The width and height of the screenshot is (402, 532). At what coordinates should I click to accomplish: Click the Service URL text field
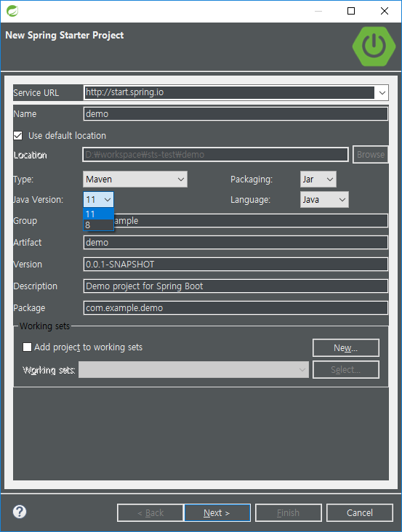(229, 92)
